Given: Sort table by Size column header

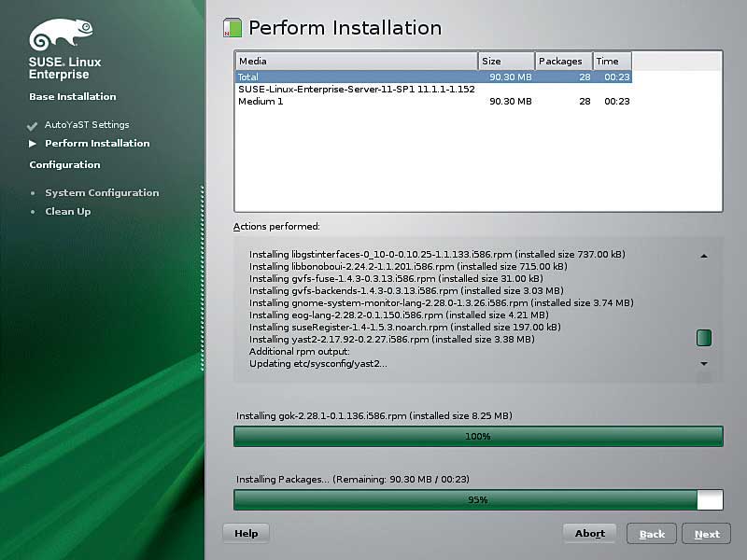Looking at the screenshot, I should coord(506,61).
